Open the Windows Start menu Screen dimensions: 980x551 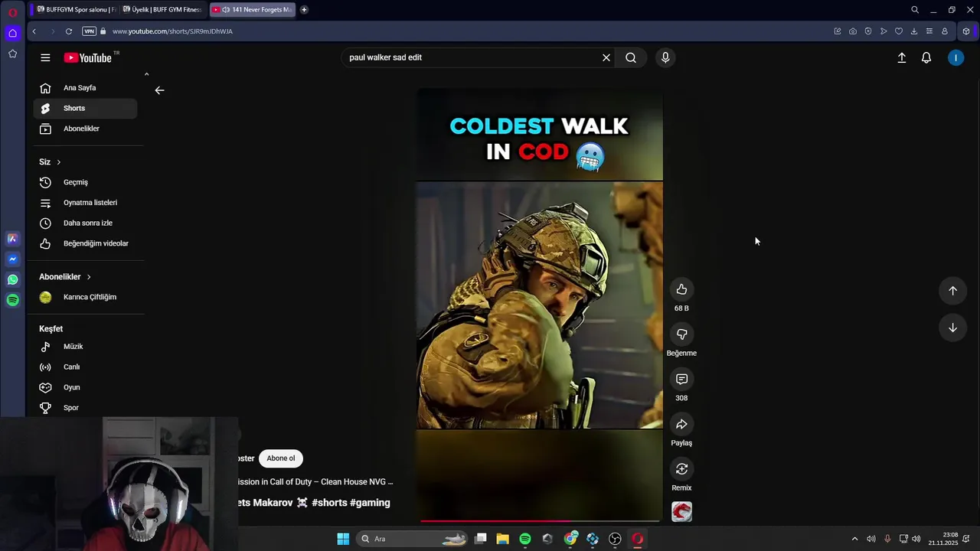pyautogui.click(x=343, y=539)
